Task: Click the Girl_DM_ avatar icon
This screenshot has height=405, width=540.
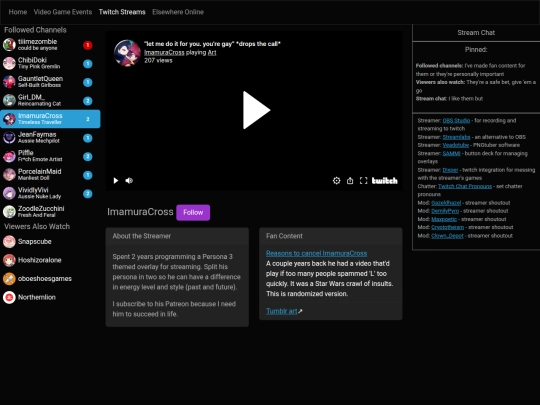Action: 9,101
